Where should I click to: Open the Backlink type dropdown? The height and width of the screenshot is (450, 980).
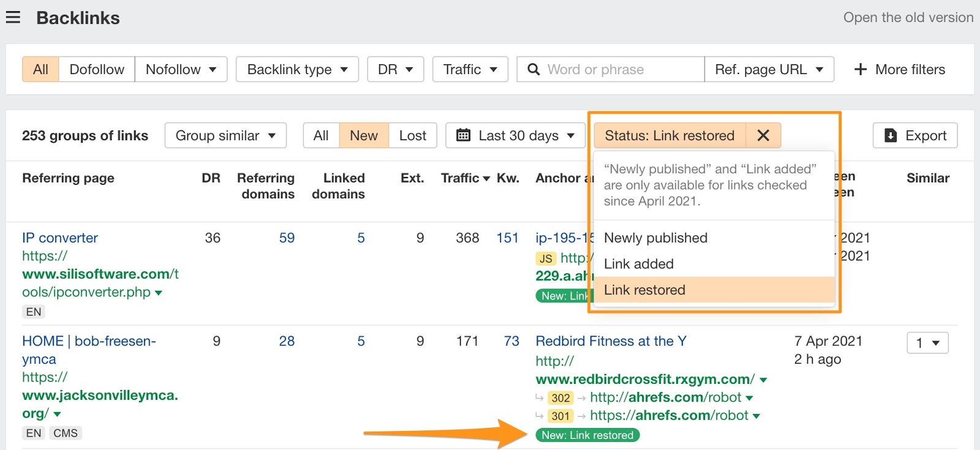[x=297, y=69]
